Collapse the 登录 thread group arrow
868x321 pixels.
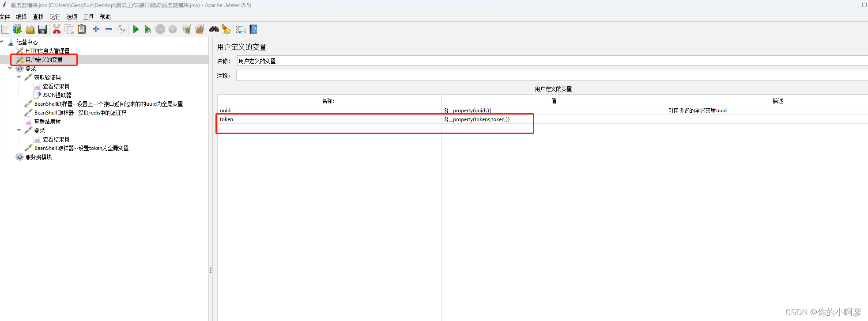10,69
